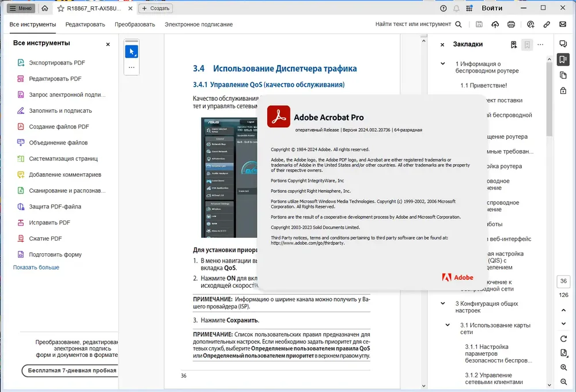Collapse bookmark '3.1 Использование карты сети'

pyautogui.click(x=448, y=325)
